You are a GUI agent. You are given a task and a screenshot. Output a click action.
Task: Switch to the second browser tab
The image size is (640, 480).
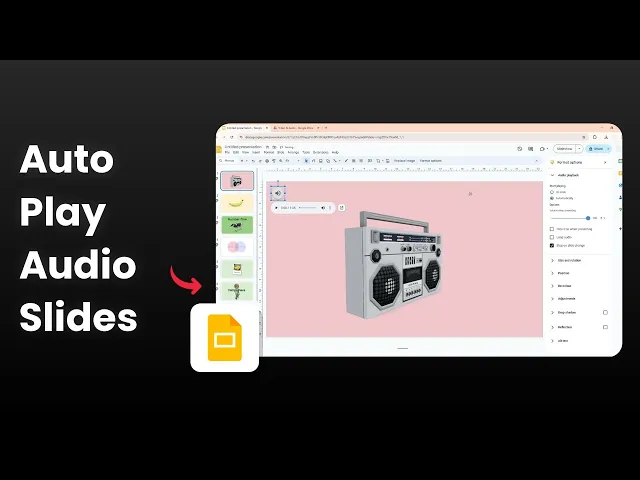click(295, 128)
